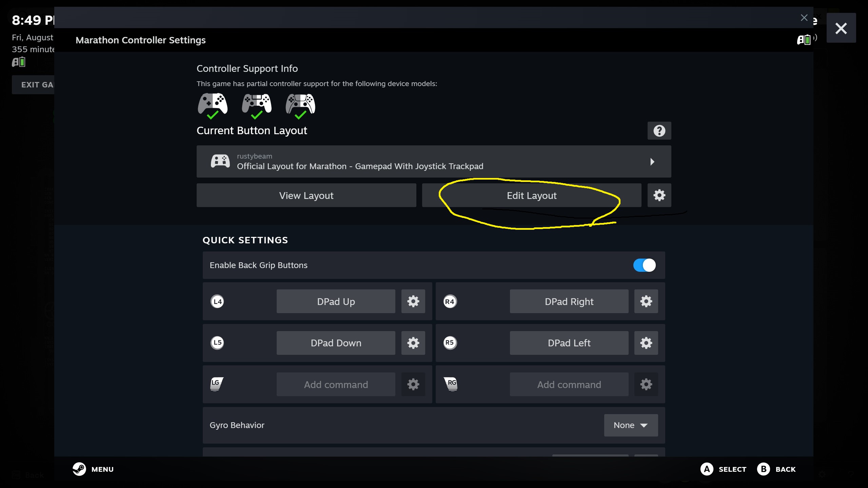Image resolution: width=868 pixels, height=488 pixels.
Task: Click the PlayStation 4 controller support icon
Action: 257,106
